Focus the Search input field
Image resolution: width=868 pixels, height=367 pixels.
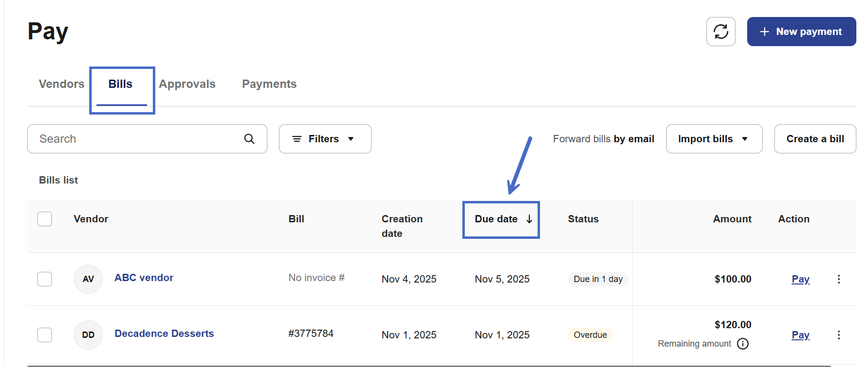136,139
